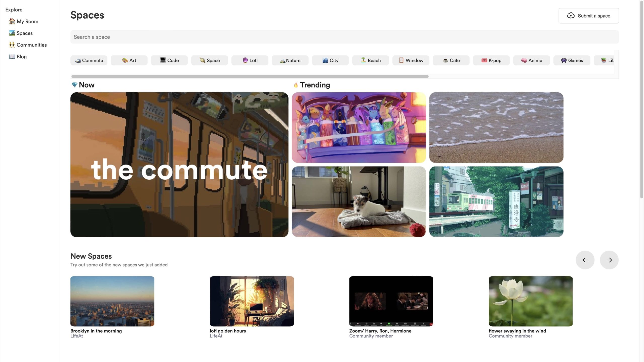Select the Nature category chip
The height and width of the screenshot is (362, 644).
click(x=290, y=60)
